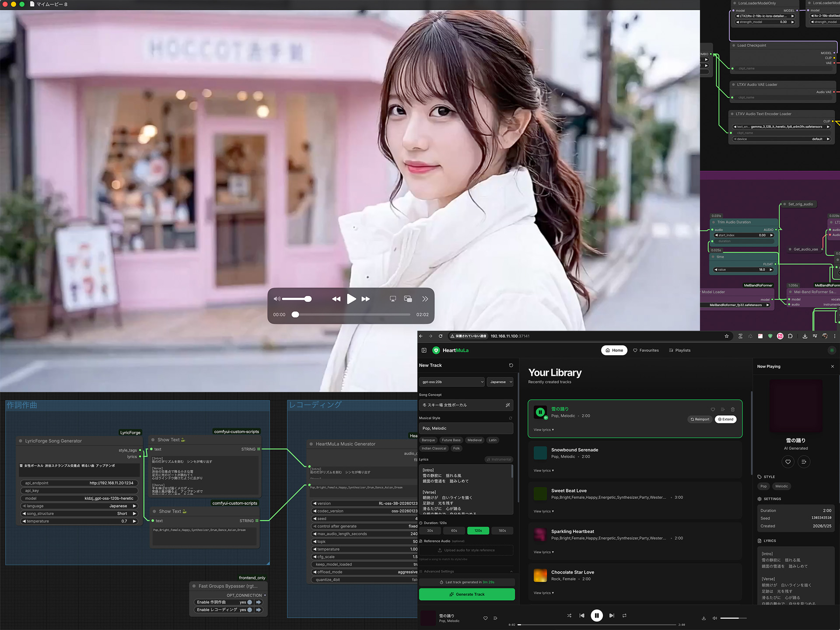Click the magic wand in Song Concept field

click(x=507, y=405)
